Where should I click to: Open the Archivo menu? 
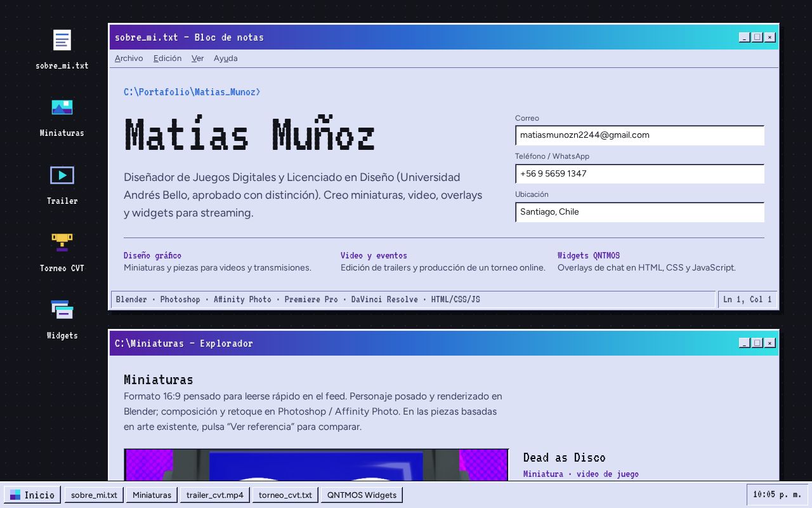pos(129,58)
